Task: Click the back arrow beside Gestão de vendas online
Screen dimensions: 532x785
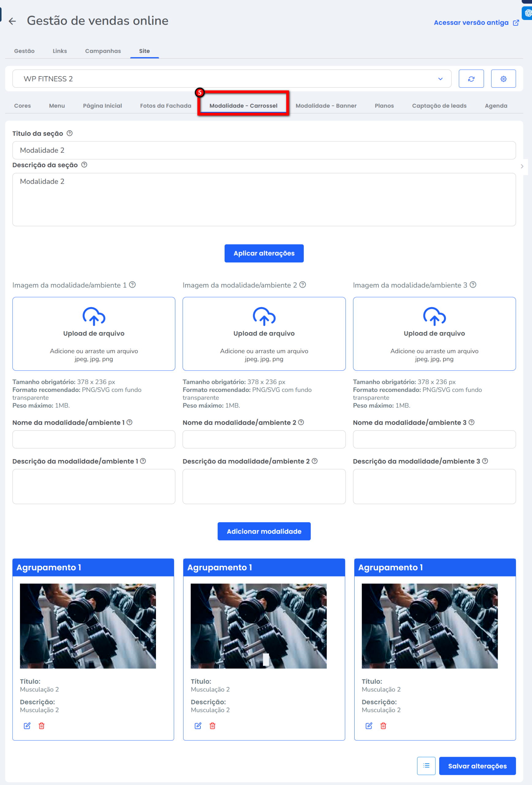Action: click(x=13, y=21)
